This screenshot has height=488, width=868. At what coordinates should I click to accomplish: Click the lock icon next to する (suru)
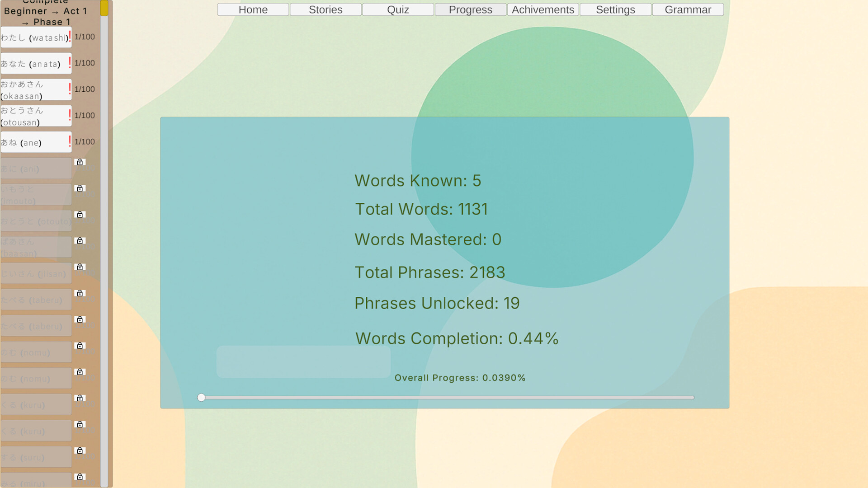(x=79, y=450)
